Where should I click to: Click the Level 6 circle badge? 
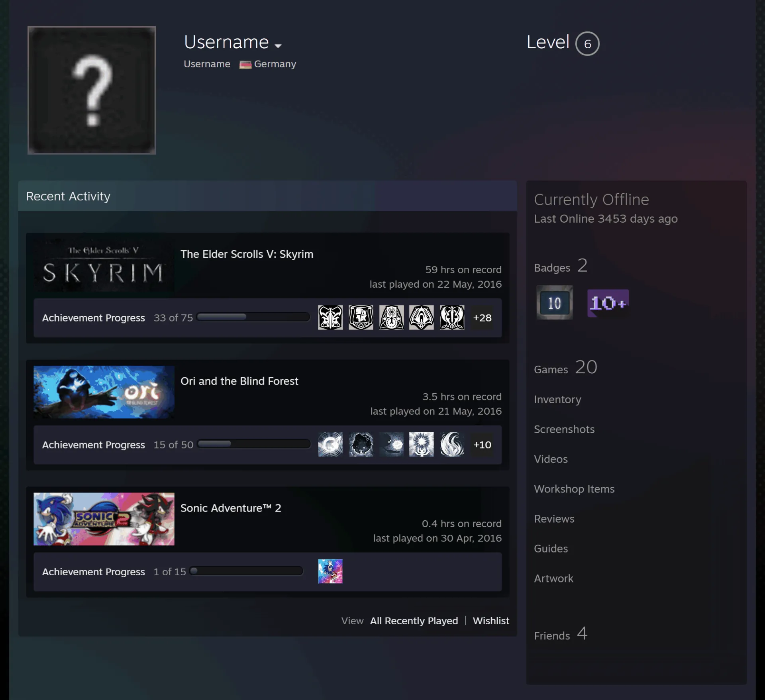pos(587,43)
